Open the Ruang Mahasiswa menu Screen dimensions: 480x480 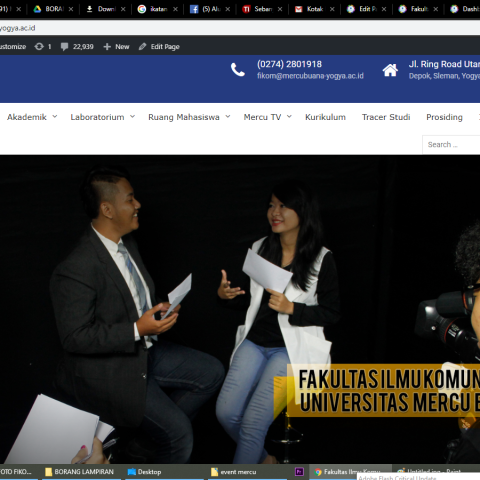184,117
